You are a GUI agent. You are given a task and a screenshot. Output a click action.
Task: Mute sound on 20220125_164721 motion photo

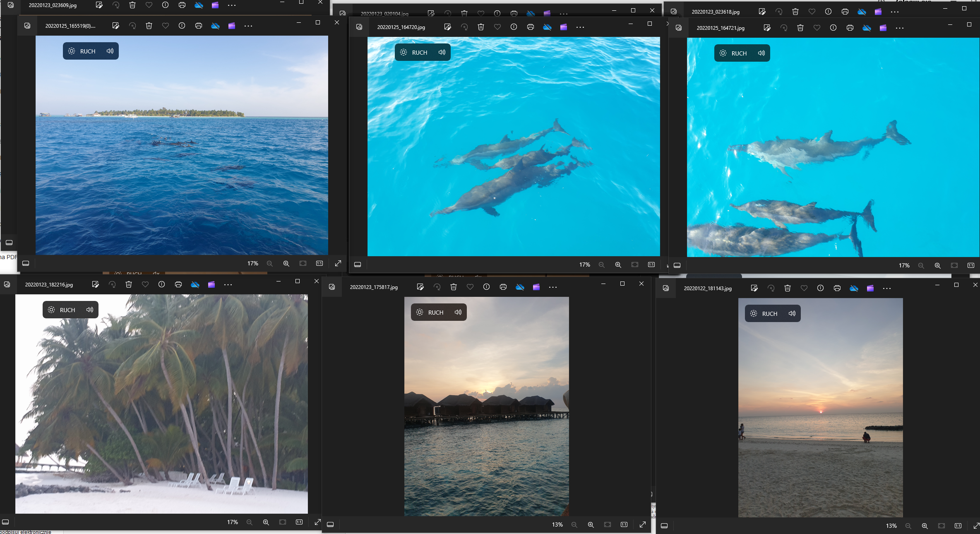tap(761, 53)
